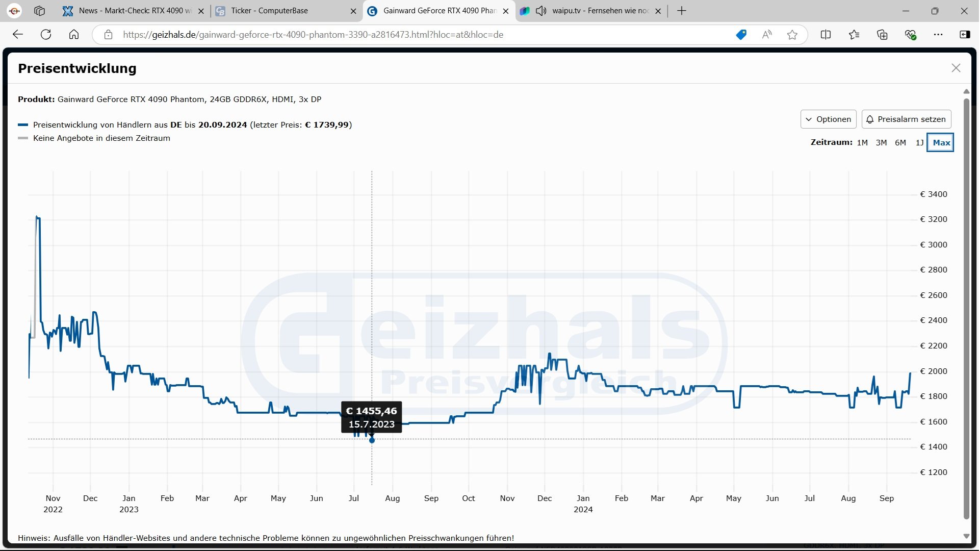Open the Collections icon in toolbar

coord(882,35)
